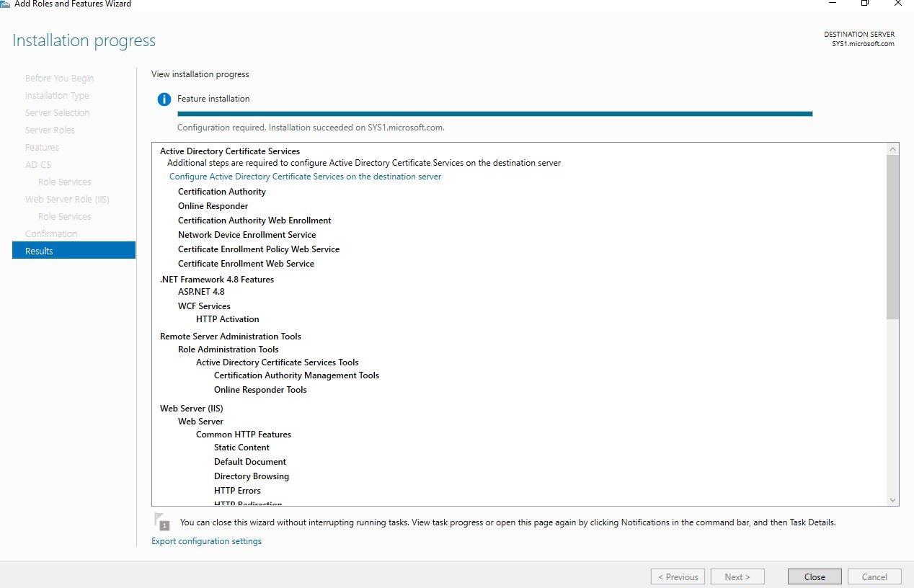The width and height of the screenshot is (914, 588).
Task: Click Network Device Enrollment Service entry
Action: pyautogui.click(x=247, y=235)
